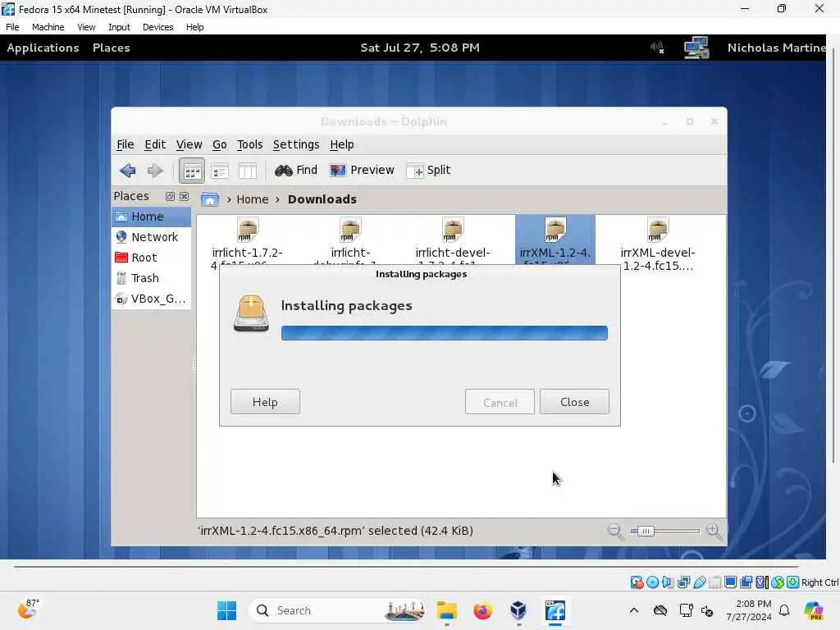Viewport: 840px width, 630px height.
Task: Open the Copilot icon in the taskbar
Action: coord(814,610)
